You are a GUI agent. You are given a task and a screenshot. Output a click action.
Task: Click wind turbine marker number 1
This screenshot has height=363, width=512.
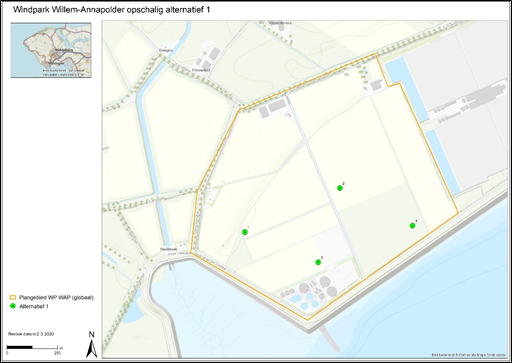click(245, 232)
